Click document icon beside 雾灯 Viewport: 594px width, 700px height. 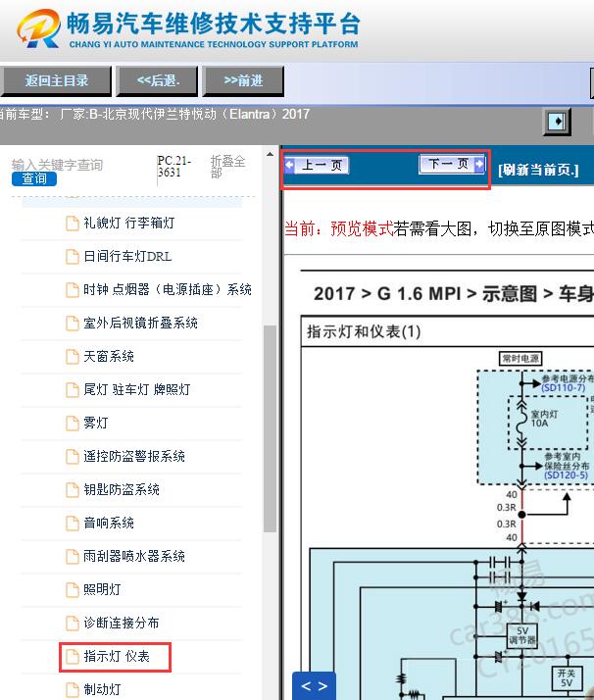pyautogui.click(x=73, y=424)
